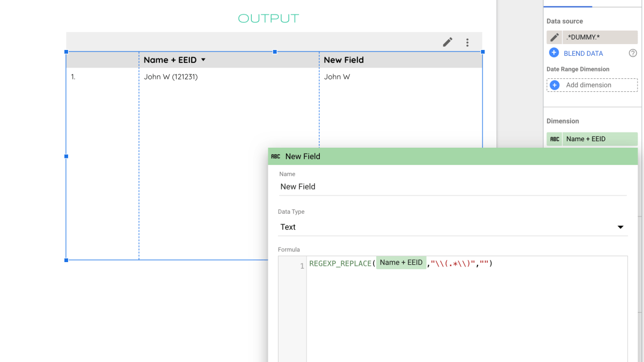Click Add dimension under Date Range Dimension
Screen dimensions: 644x362
592,85
